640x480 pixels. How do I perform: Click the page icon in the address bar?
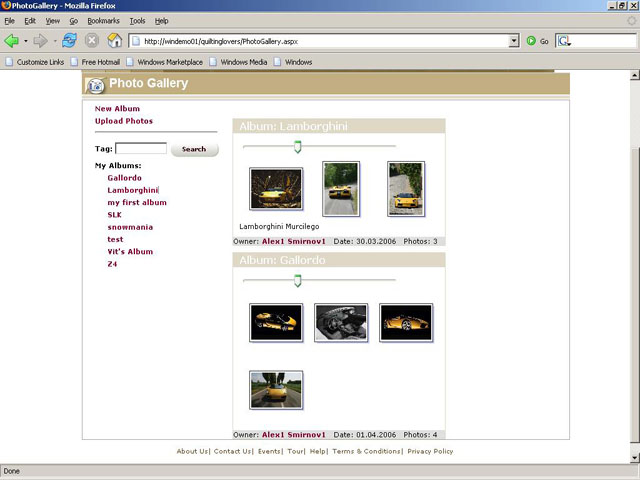point(136,41)
